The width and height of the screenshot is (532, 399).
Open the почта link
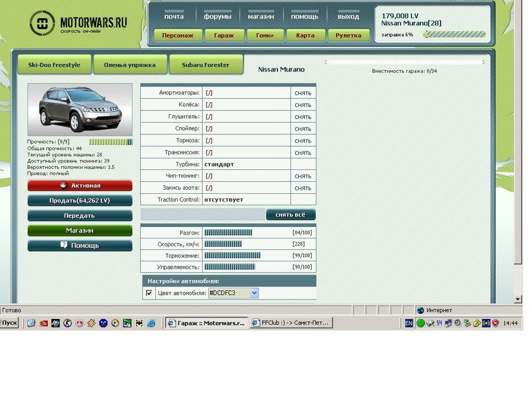174,16
